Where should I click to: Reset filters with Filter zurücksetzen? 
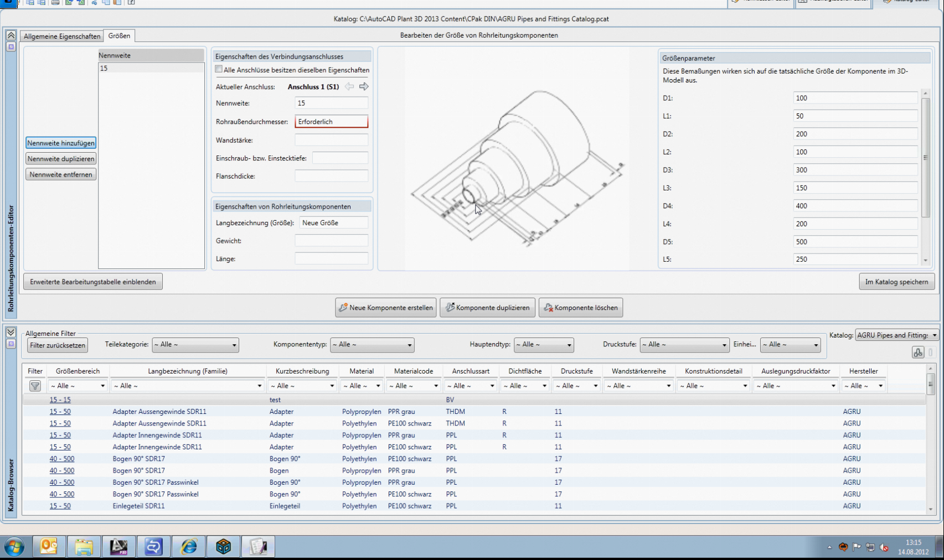point(58,345)
